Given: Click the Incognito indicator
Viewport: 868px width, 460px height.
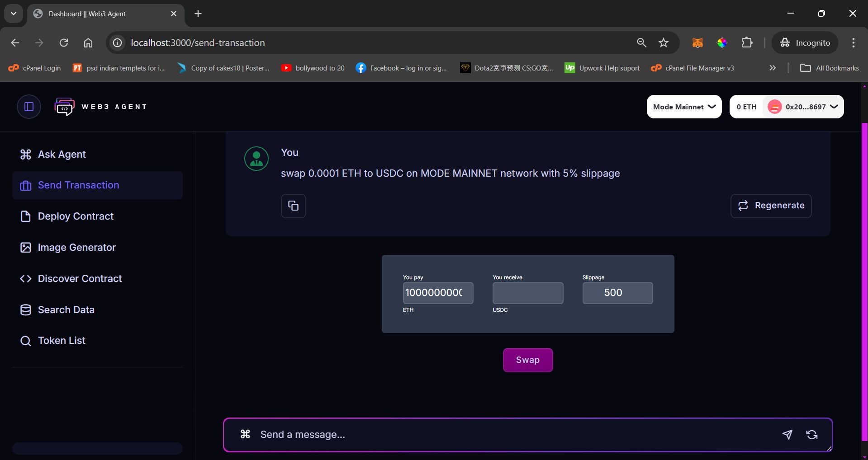Looking at the screenshot, I should (805, 43).
